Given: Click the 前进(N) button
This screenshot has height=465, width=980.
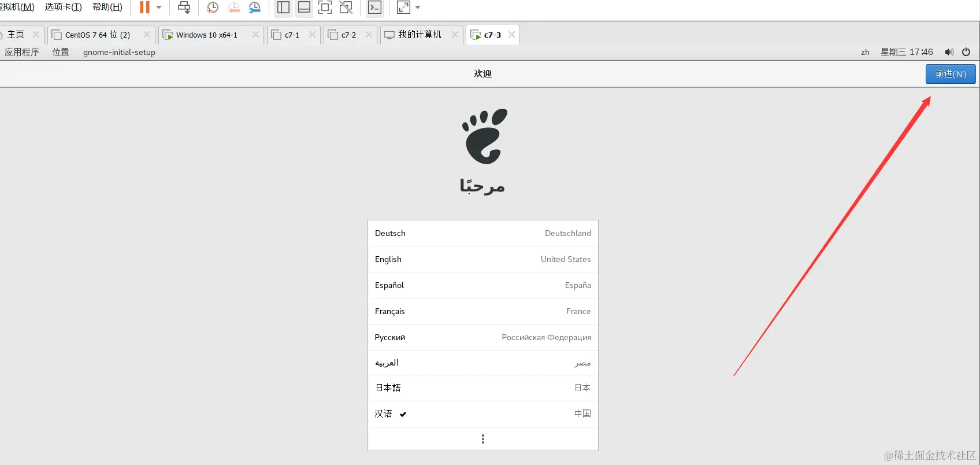Looking at the screenshot, I should point(951,74).
